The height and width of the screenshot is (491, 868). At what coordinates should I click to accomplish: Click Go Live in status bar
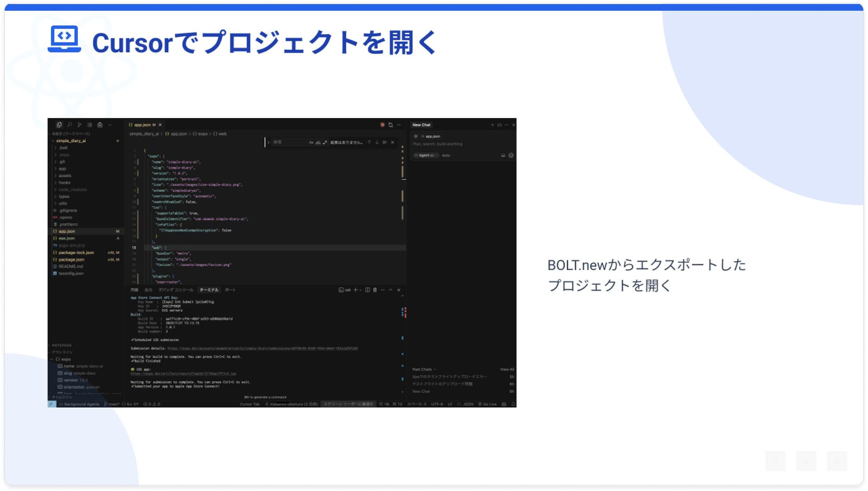487,404
